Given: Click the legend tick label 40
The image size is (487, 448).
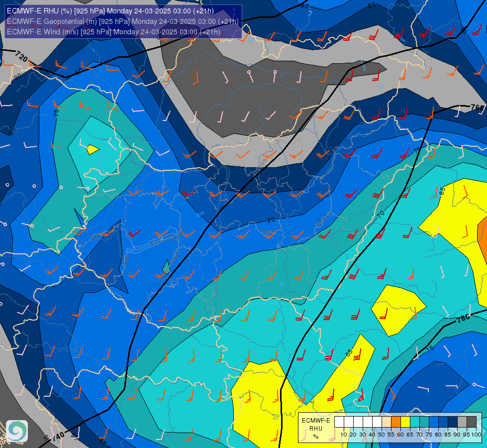Looking at the screenshot, I should (x=372, y=435).
